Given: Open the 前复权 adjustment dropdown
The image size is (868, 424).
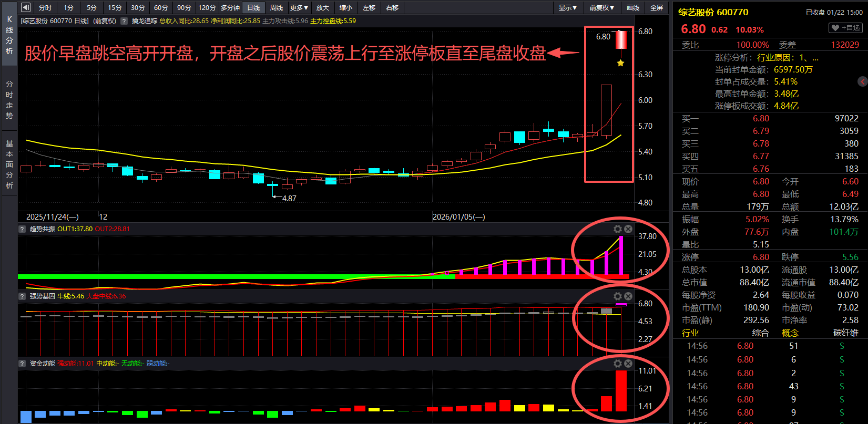Looking at the screenshot, I should [601, 7].
